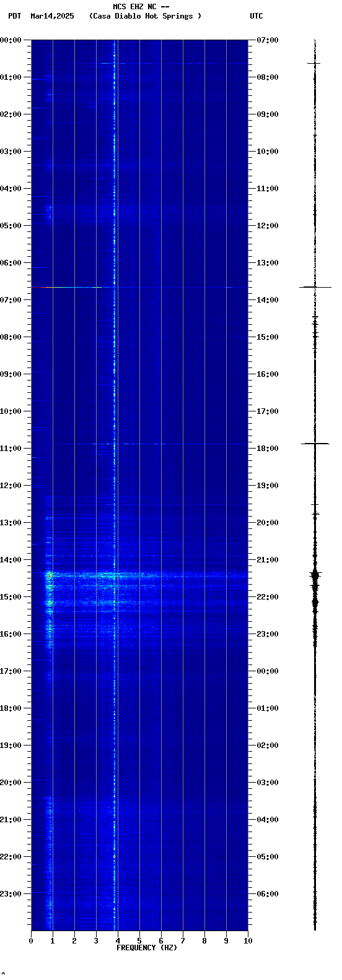Click the PDT time label '11:00'
Viewport: 342px width, 980px height.
point(11,449)
